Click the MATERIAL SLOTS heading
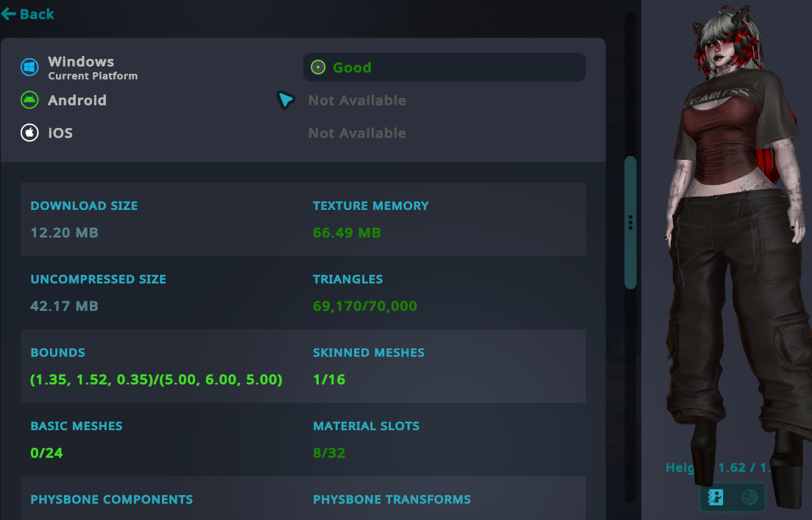 tap(366, 426)
